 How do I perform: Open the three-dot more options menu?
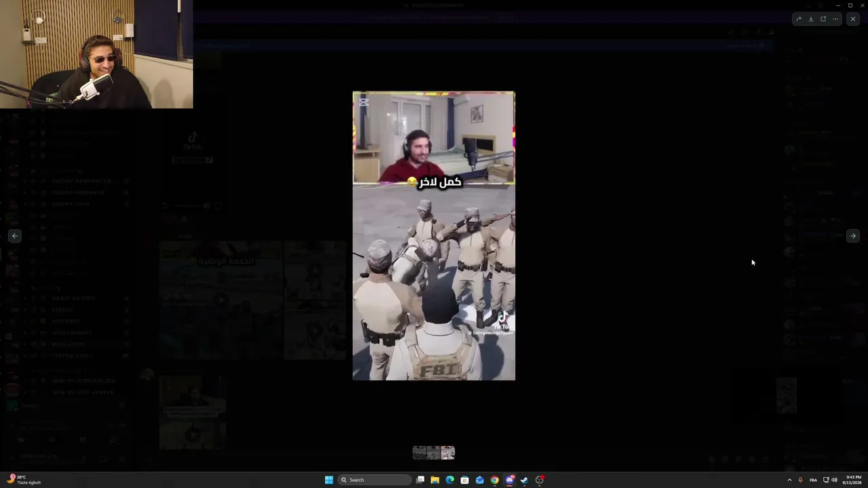pyautogui.click(x=835, y=19)
